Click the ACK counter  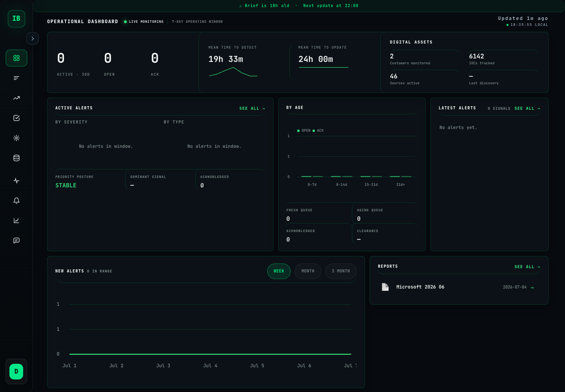pos(155,64)
